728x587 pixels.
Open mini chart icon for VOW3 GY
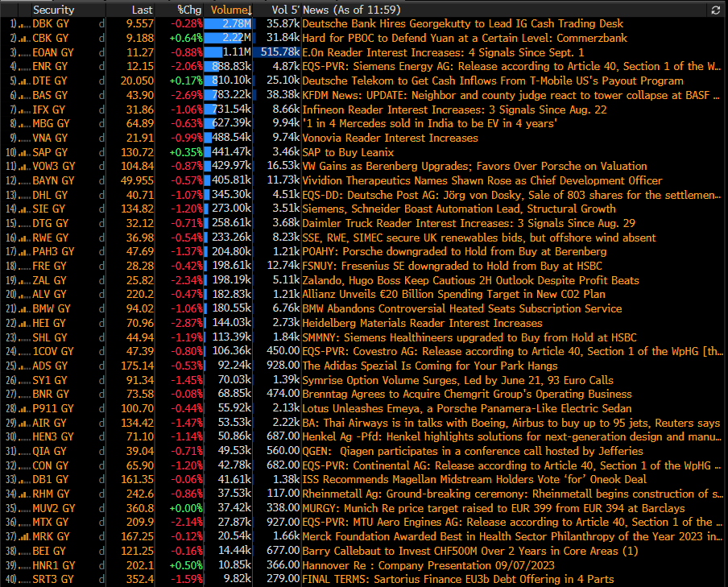pos(25,167)
